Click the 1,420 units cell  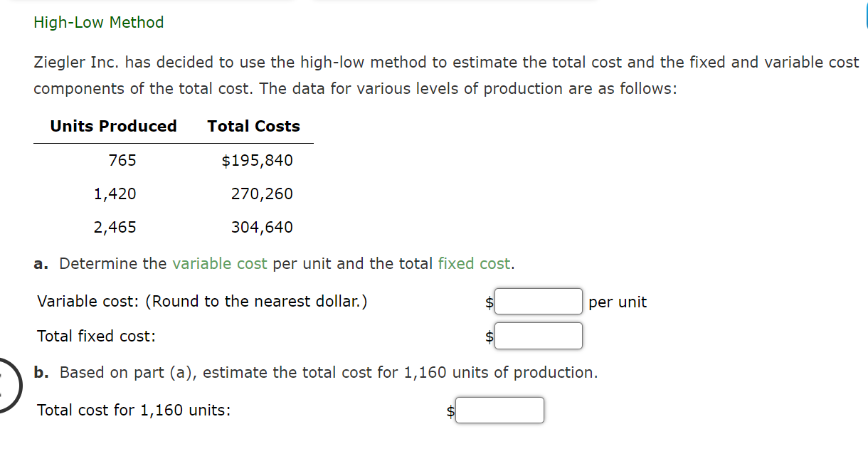115,194
